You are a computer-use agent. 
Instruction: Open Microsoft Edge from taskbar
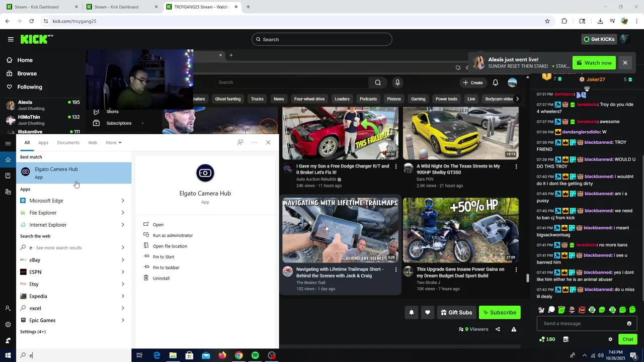[x=156, y=355]
